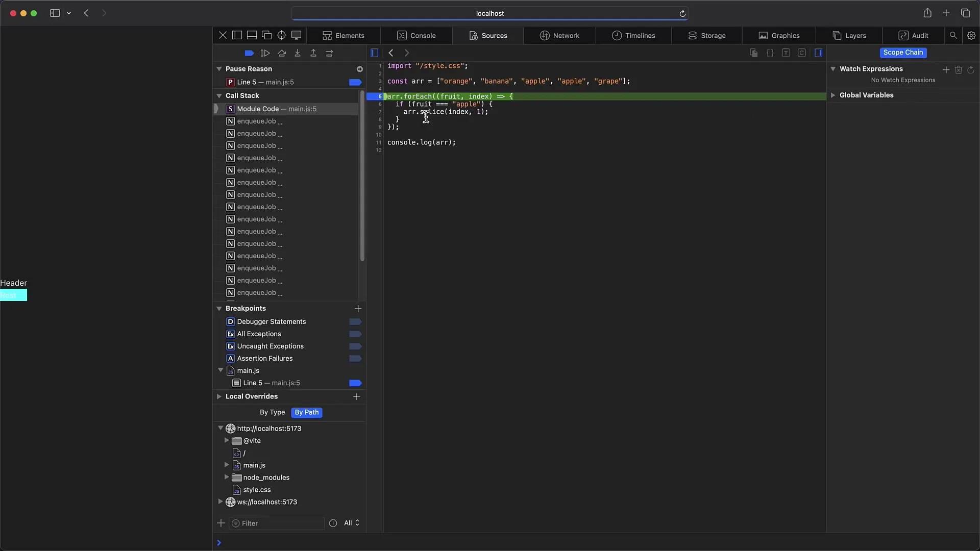
Task: Open the Network tab
Action: click(560, 36)
